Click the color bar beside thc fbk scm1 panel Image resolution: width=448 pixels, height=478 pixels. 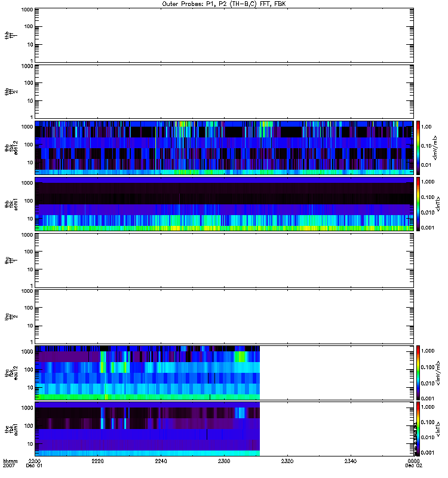pyautogui.click(x=418, y=429)
